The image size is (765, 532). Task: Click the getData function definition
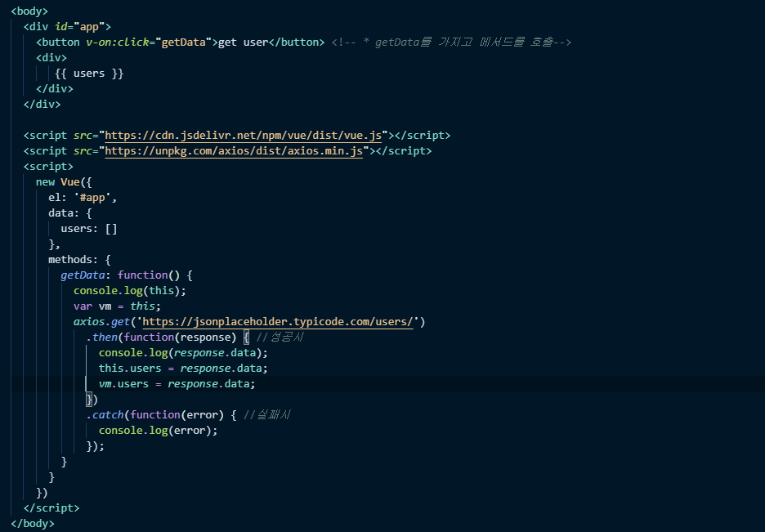pos(127,275)
